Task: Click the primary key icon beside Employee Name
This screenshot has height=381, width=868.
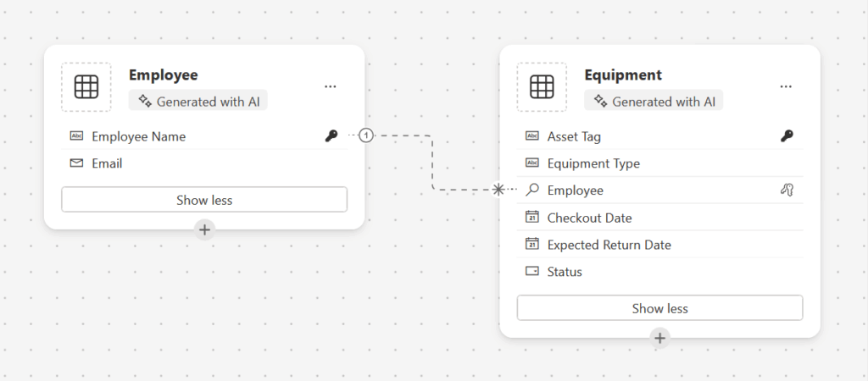Action: click(x=331, y=136)
